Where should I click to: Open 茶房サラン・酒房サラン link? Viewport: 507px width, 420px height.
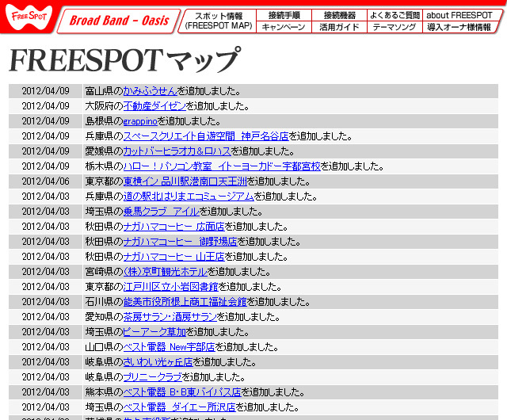tap(170, 317)
